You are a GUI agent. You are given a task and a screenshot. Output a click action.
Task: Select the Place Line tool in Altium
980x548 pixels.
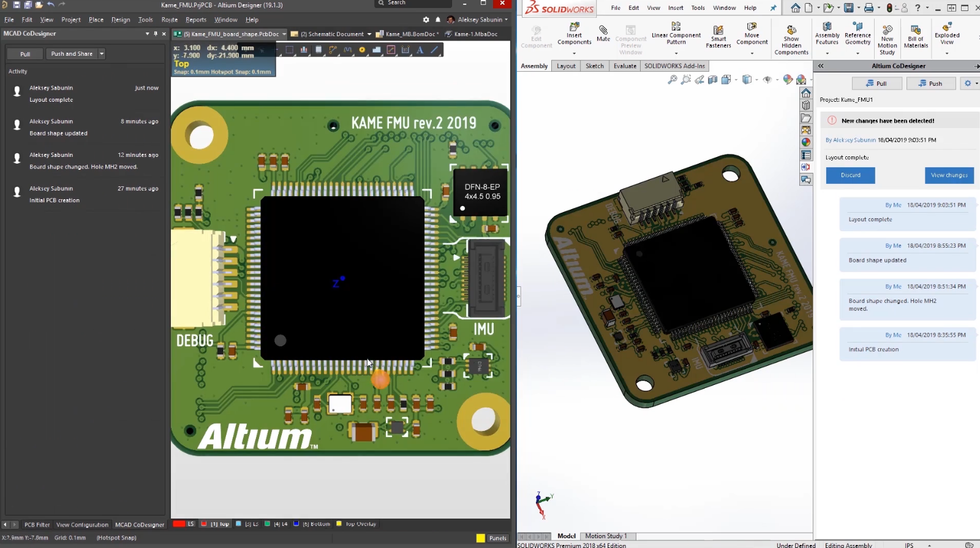[435, 50]
